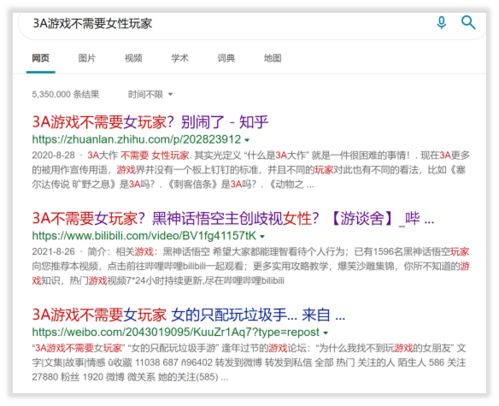Open the 知乎 result titled 3A游戏不需要女玩家？别闹了
The width and height of the screenshot is (499, 406).
[150, 122]
